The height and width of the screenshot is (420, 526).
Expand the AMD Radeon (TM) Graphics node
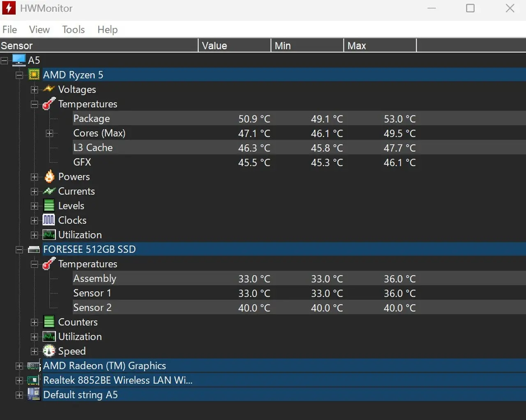tap(19, 366)
